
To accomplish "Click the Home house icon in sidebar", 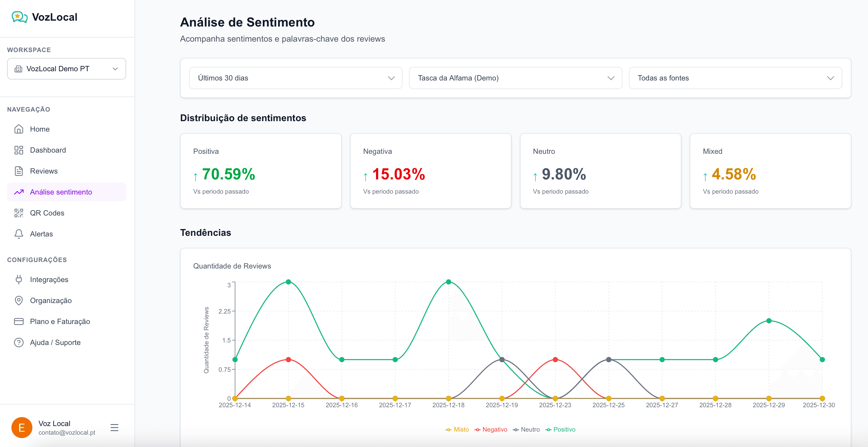I will coord(19,129).
